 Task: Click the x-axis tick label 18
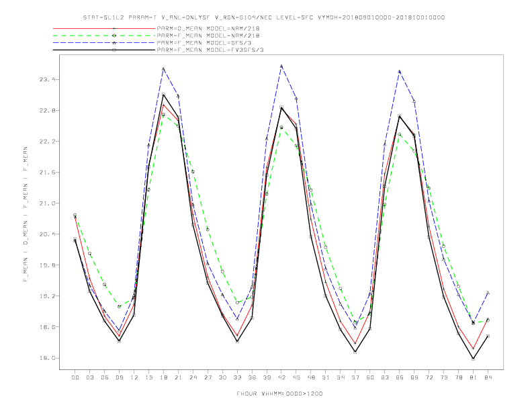[163, 377]
